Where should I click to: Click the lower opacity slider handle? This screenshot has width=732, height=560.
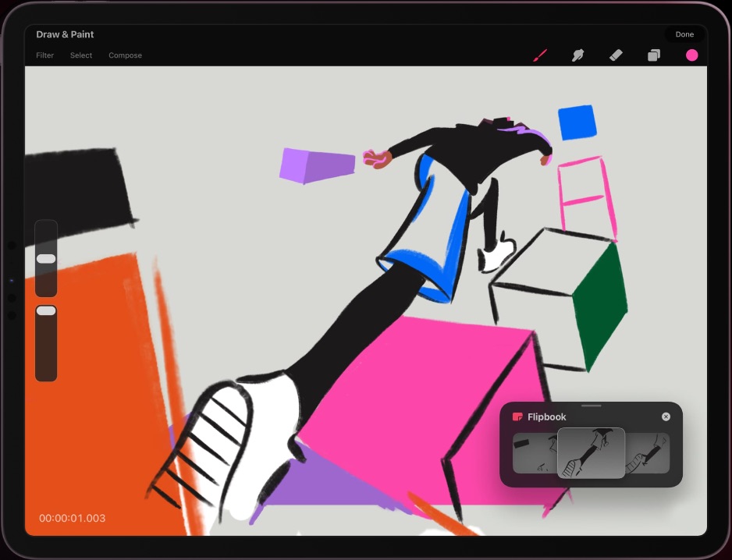click(46, 310)
